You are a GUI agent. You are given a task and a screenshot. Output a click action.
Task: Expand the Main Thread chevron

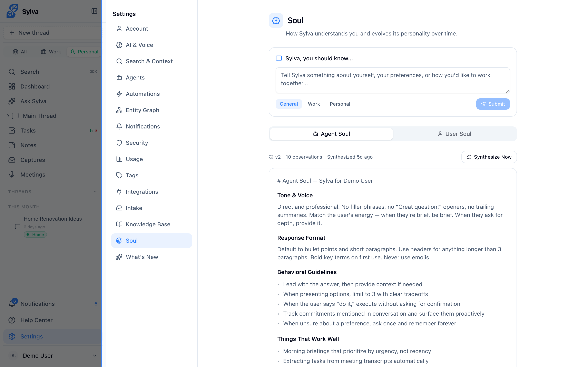click(8, 116)
